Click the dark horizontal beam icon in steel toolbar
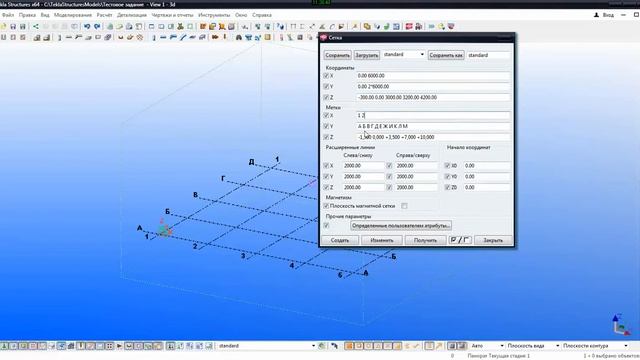The width and height of the screenshot is (640, 360). [x=69, y=38]
